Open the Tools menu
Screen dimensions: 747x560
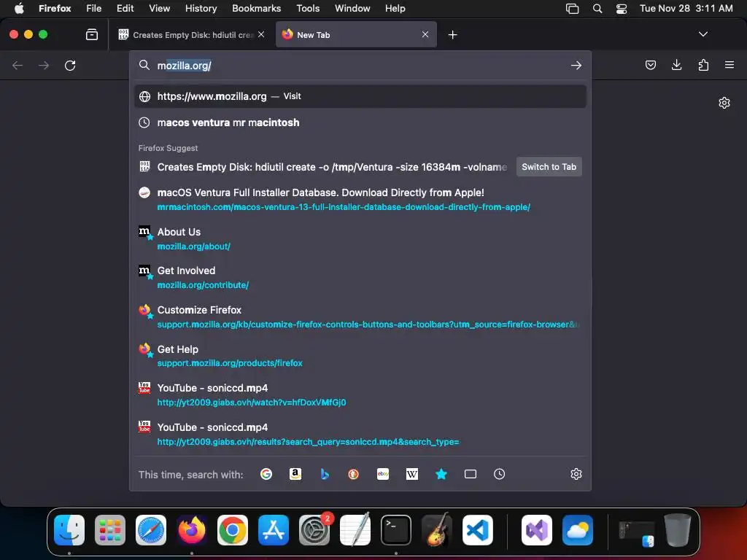click(308, 9)
